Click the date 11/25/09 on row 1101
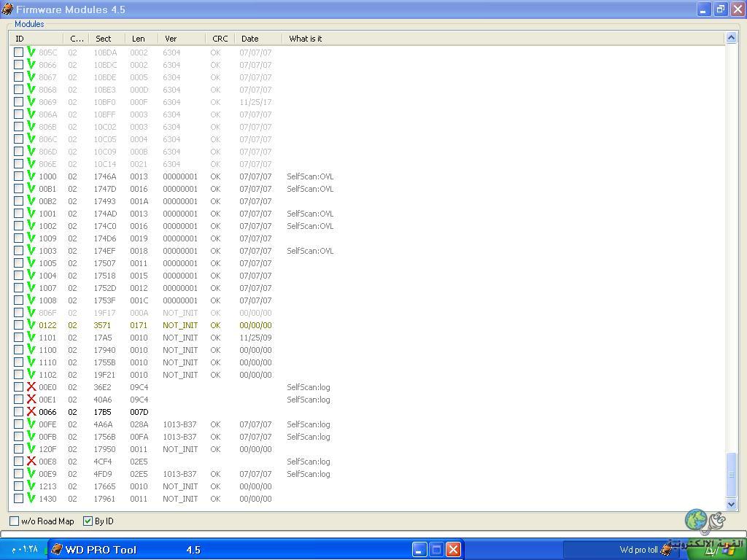This screenshot has width=747, height=560. 255,338
